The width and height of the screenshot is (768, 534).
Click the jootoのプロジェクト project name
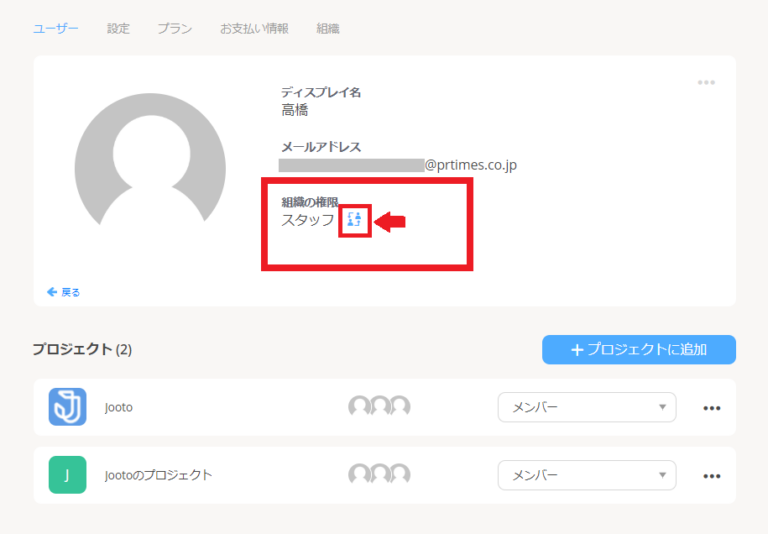coord(158,475)
